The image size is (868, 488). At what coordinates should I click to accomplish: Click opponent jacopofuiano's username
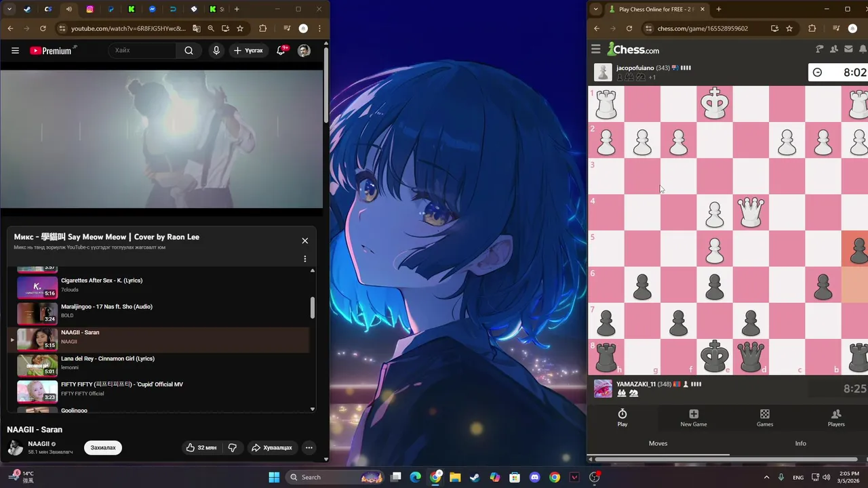pyautogui.click(x=635, y=68)
